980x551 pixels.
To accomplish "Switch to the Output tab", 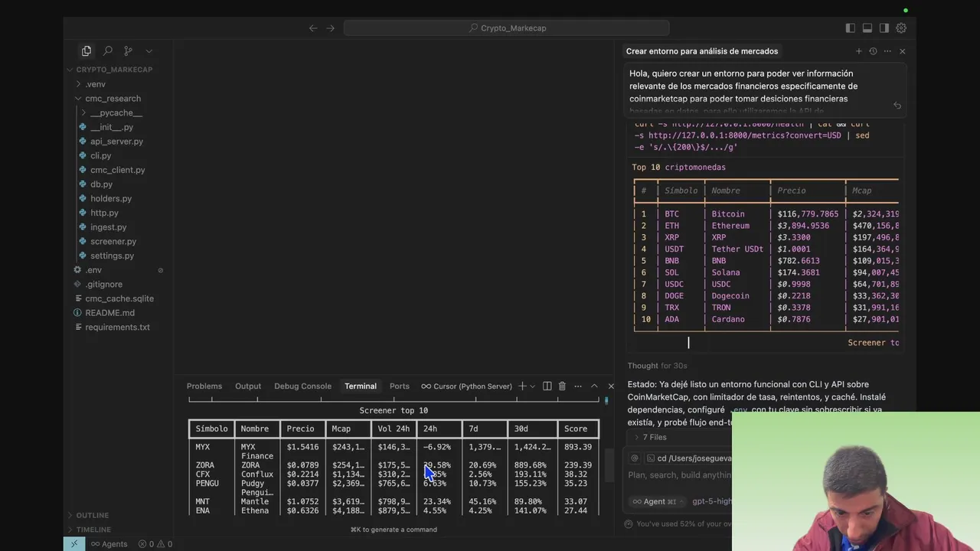I will point(248,386).
